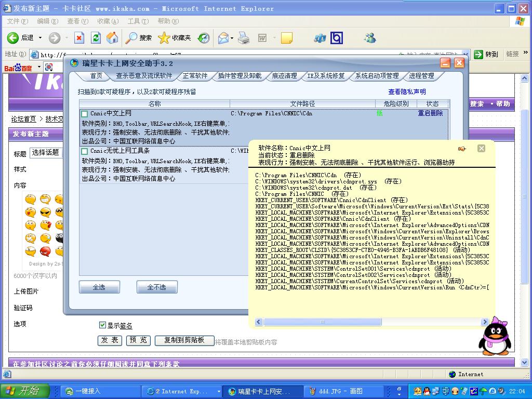Click the QQ penguin desktop mascot
This screenshot has width=532, height=399.
[x=495, y=336]
